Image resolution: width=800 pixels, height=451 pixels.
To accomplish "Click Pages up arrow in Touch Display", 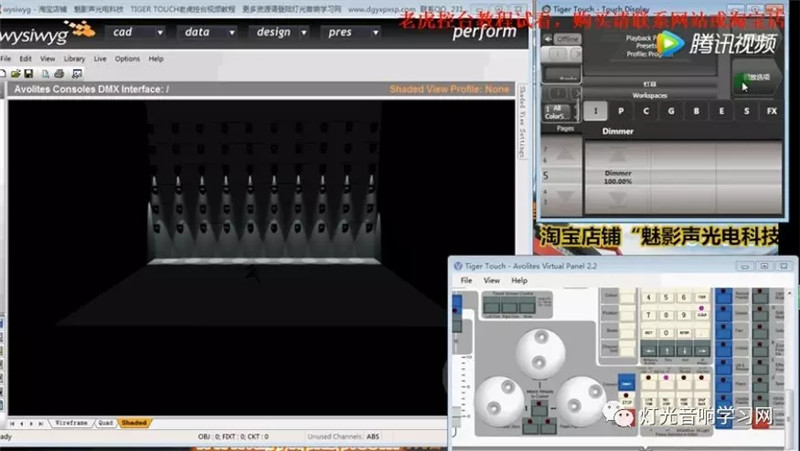I will [x=565, y=153].
